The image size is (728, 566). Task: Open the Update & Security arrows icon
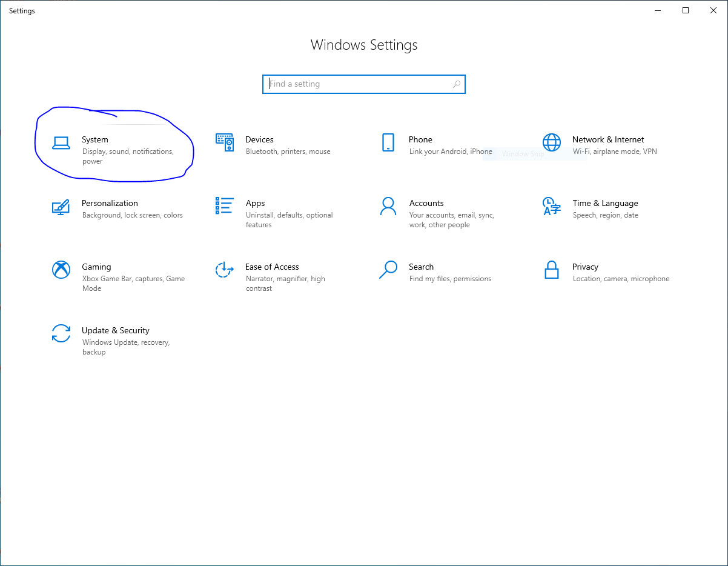pos(61,333)
